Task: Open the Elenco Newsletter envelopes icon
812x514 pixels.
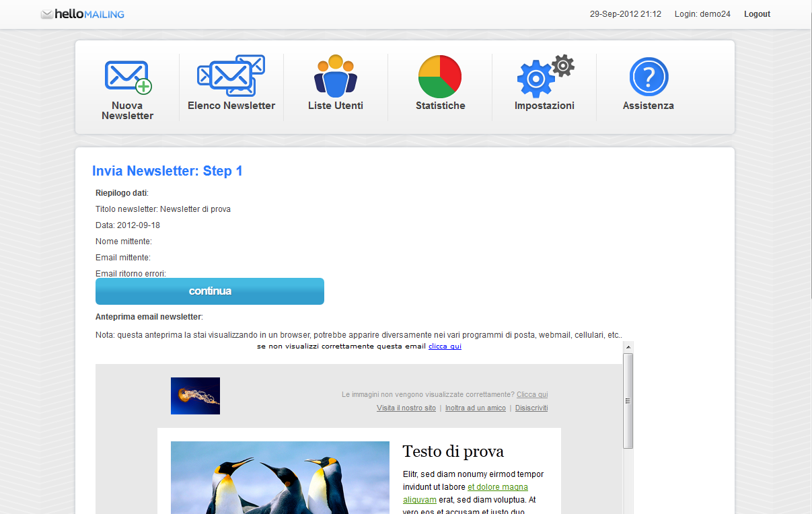Action: pos(231,75)
